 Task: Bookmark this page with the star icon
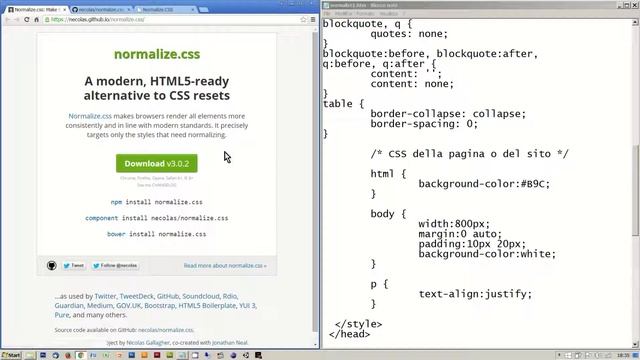[303, 19]
